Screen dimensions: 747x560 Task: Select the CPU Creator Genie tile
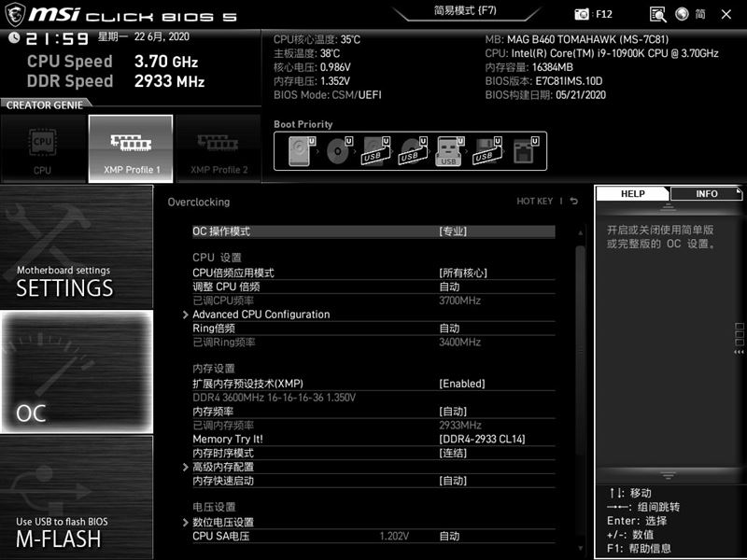pyautogui.click(x=43, y=148)
